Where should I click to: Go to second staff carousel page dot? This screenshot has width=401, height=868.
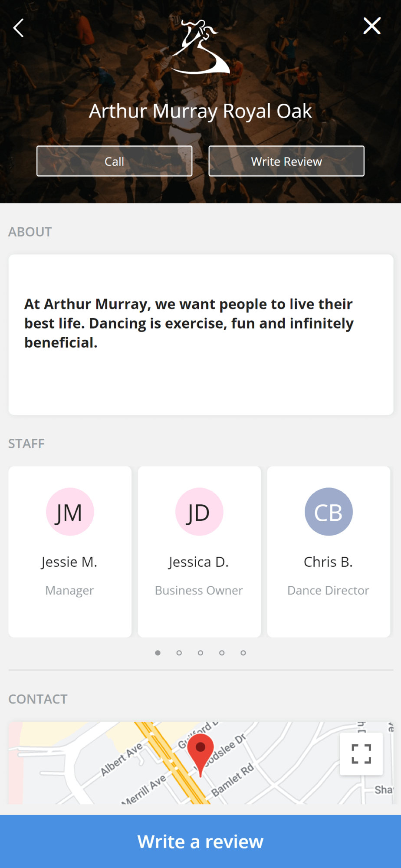click(179, 653)
